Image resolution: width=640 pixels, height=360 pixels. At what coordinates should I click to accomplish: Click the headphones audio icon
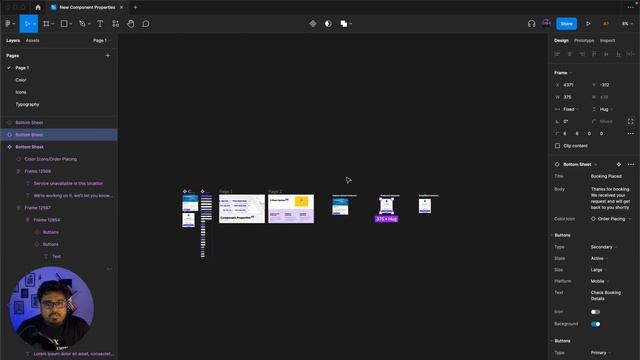coord(531,24)
